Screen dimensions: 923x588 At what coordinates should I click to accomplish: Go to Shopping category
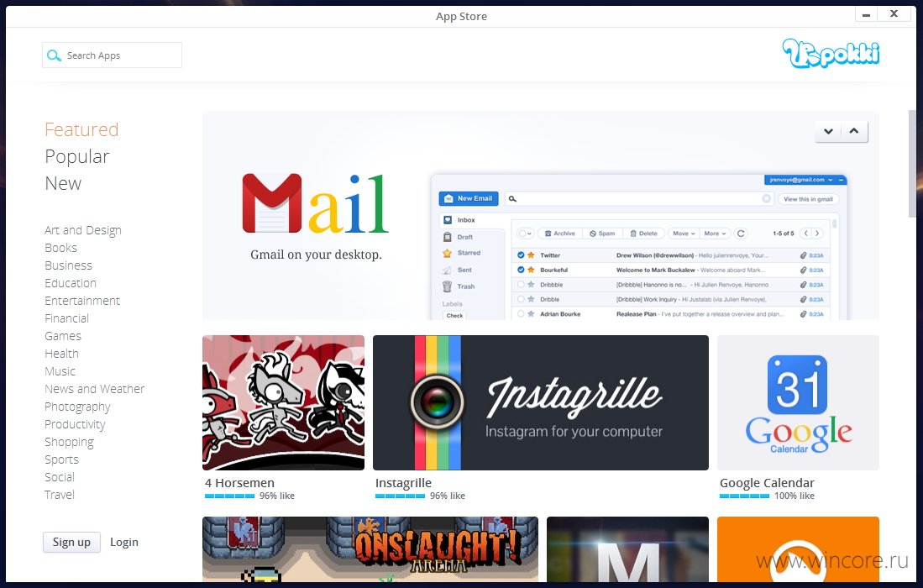(69, 442)
